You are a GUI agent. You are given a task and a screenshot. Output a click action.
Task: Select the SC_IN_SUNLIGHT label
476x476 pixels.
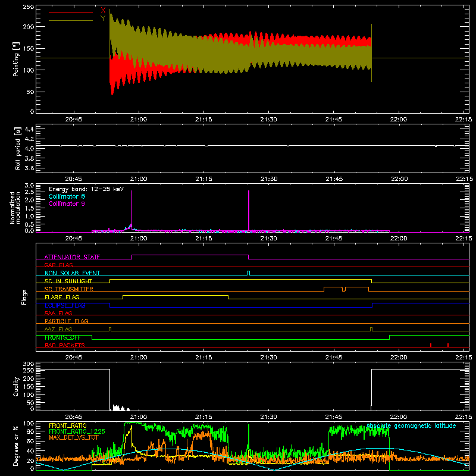(x=68, y=281)
